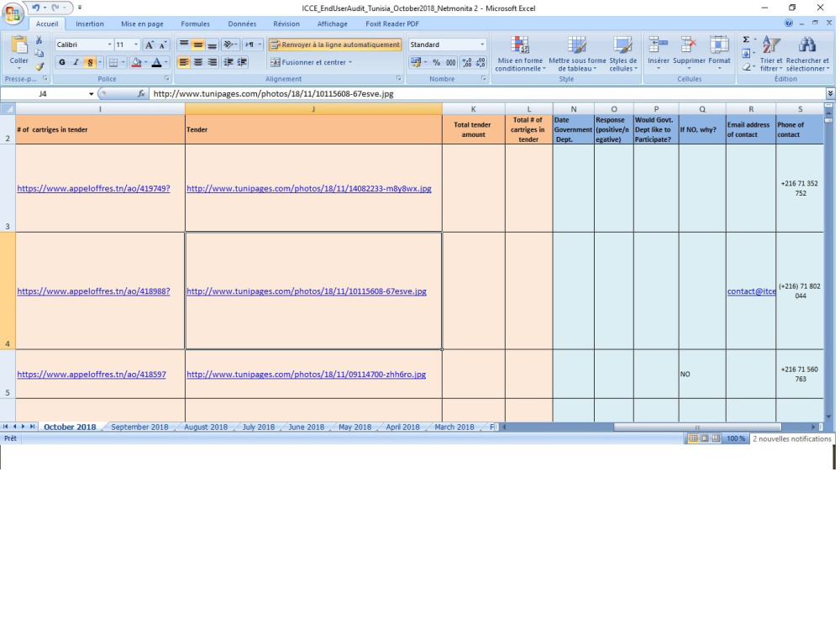
Task: Align text right
Action: [213, 63]
